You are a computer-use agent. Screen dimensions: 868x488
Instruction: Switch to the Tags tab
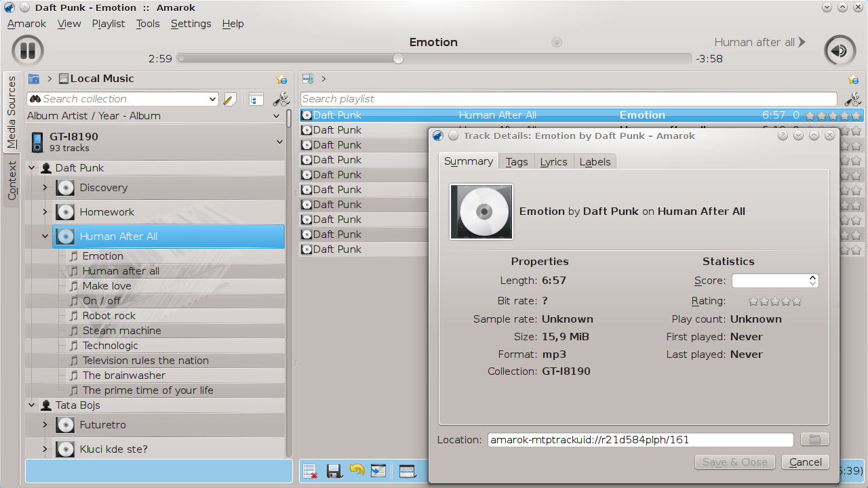pyautogui.click(x=517, y=161)
